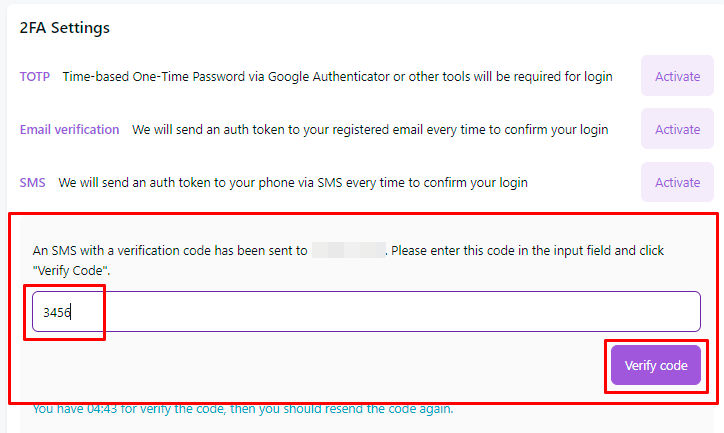Image resolution: width=724 pixels, height=433 pixels.
Task: Click the code resend countdown message
Action: click(243, 408)
